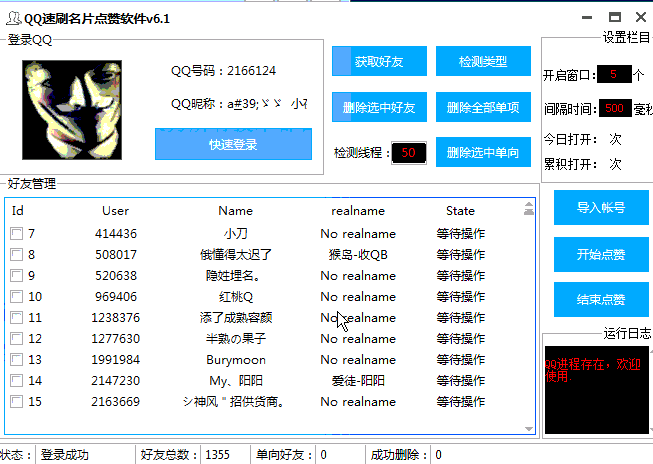Click the QQ avatar image
Screen dimensions: 653x464
(72, 110)
